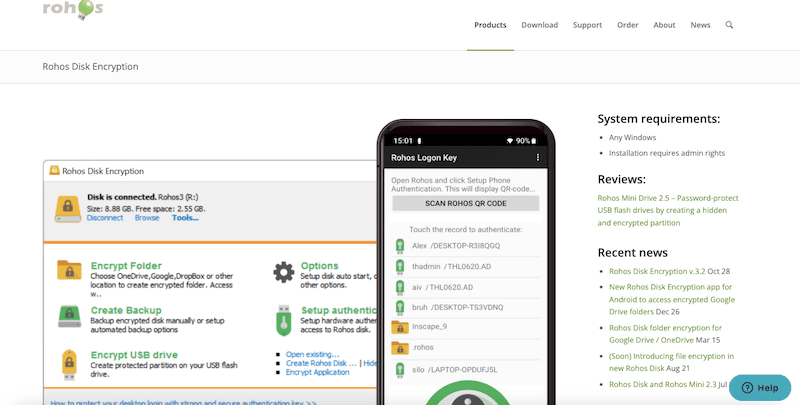Click the Rohos logo

73,9
